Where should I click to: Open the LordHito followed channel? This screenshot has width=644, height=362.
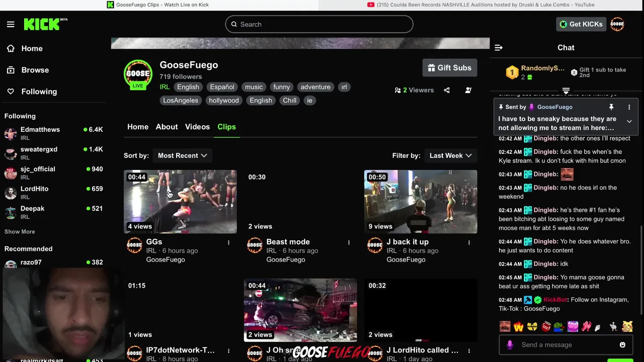[53, 192]
